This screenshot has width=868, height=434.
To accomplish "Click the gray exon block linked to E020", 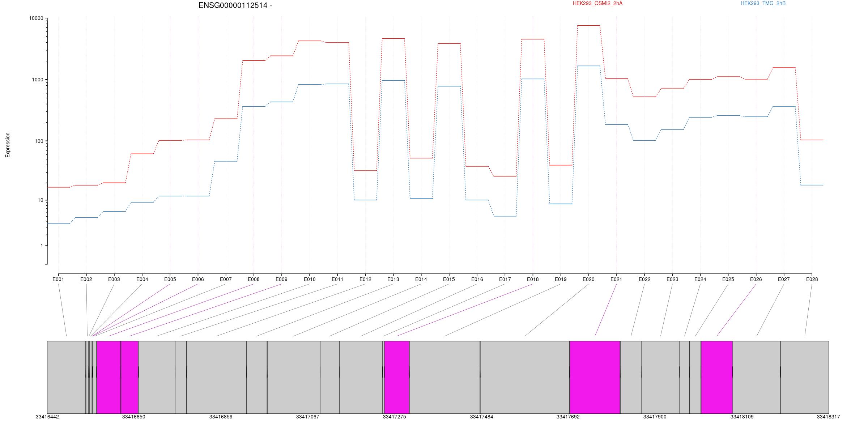I will coord(525,377).
